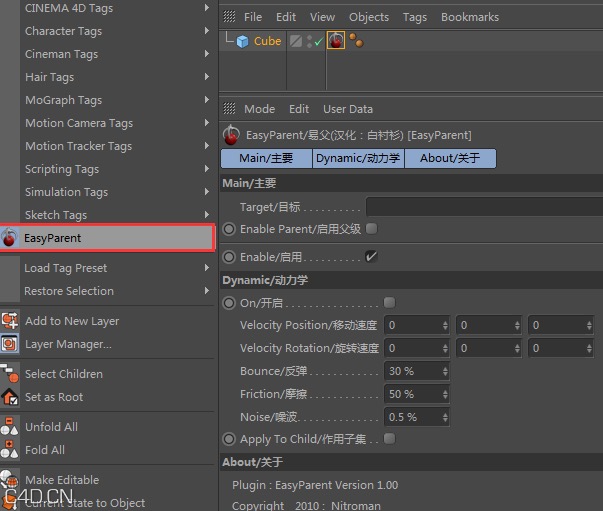Click the Unfold All icon

tap(9, 426)
